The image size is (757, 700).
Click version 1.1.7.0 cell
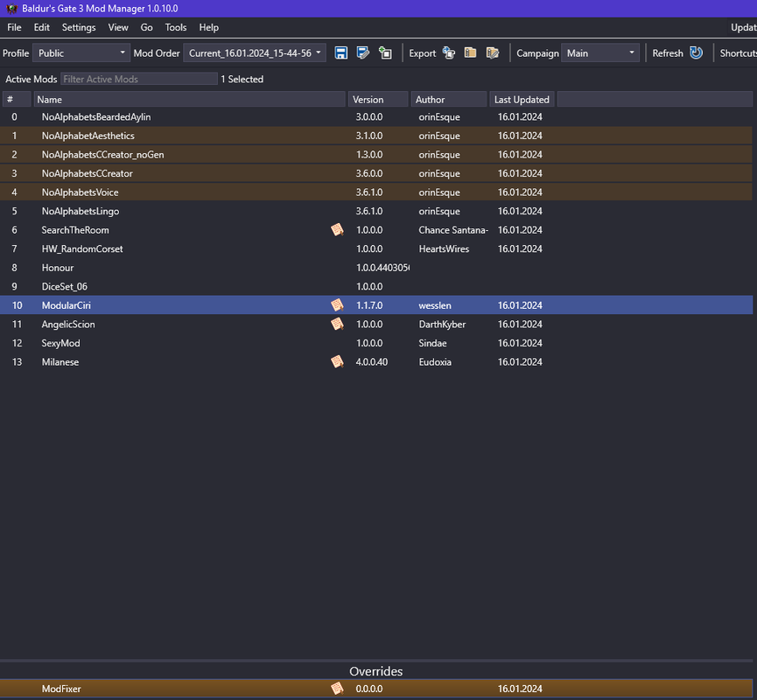tap(369, 305)
